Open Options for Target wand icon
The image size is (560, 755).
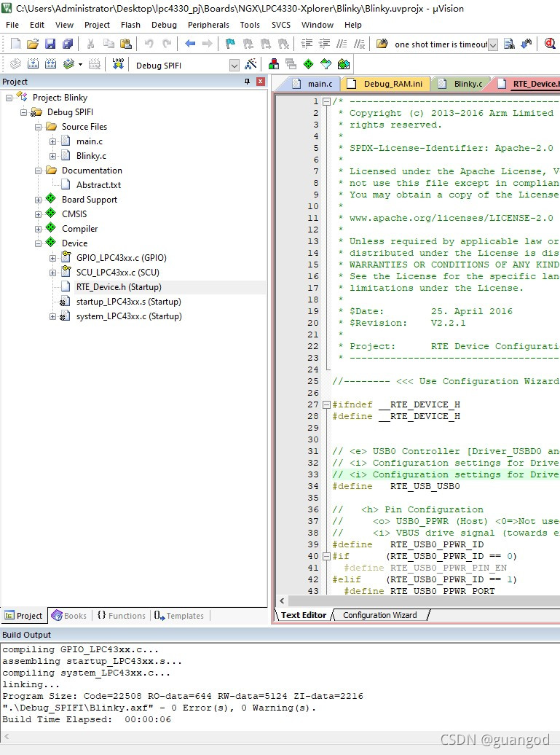[251, 64]
